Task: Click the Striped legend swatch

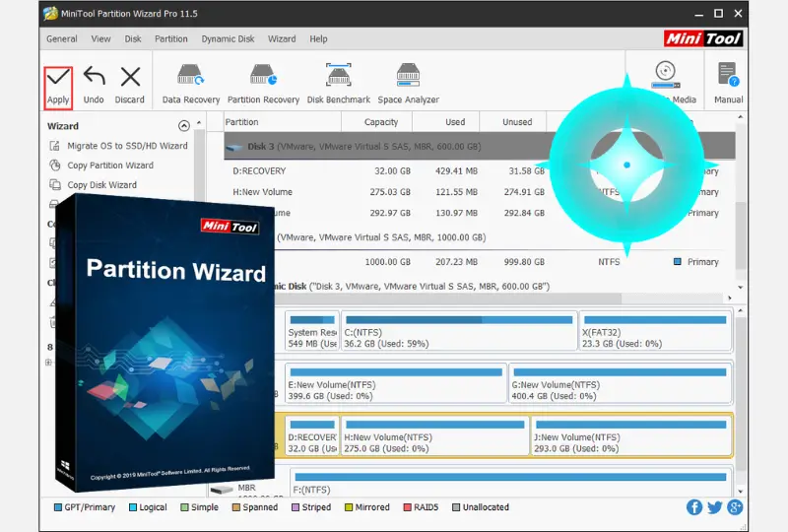Action: (295, 507)
